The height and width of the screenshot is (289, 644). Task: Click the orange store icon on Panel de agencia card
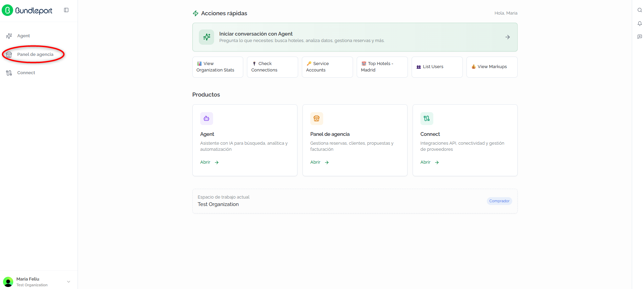(x=317, y=119)
